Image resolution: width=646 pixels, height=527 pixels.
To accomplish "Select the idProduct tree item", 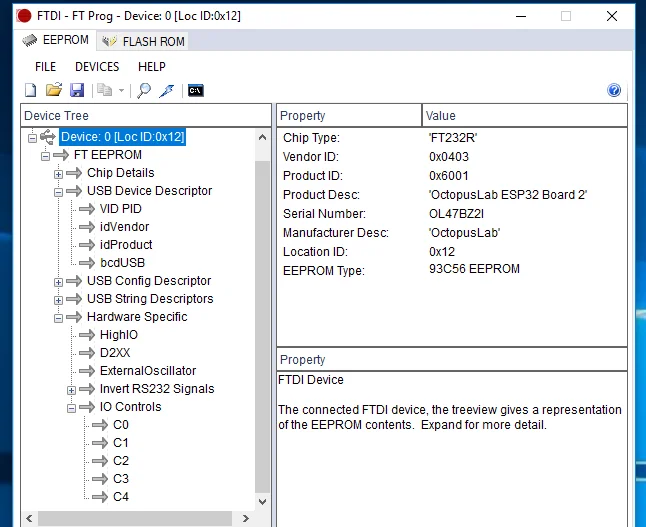I will tap(126, 245).
